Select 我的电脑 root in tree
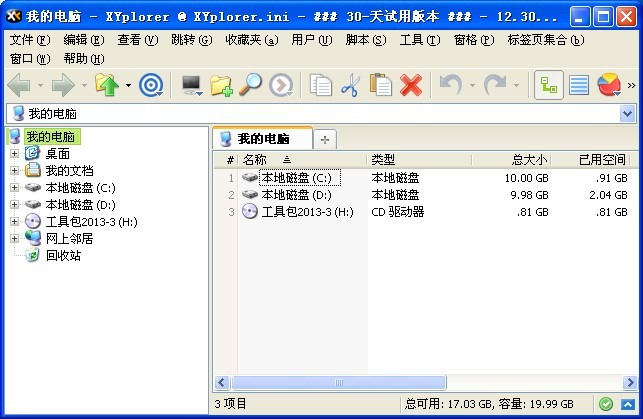Viewport: 643px width, 419px height. [51, 136]
